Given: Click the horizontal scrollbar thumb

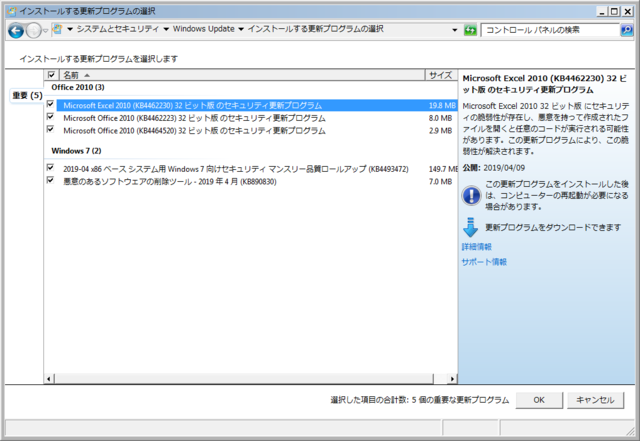Looking at the screenshot, I should pyautogui.click(x=244, y=379).
